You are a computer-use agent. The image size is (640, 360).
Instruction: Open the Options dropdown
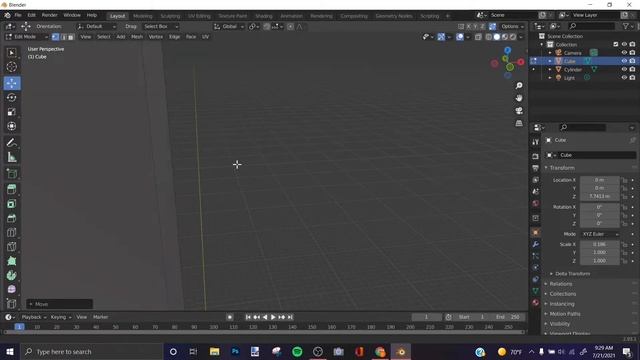coord(512,27)
